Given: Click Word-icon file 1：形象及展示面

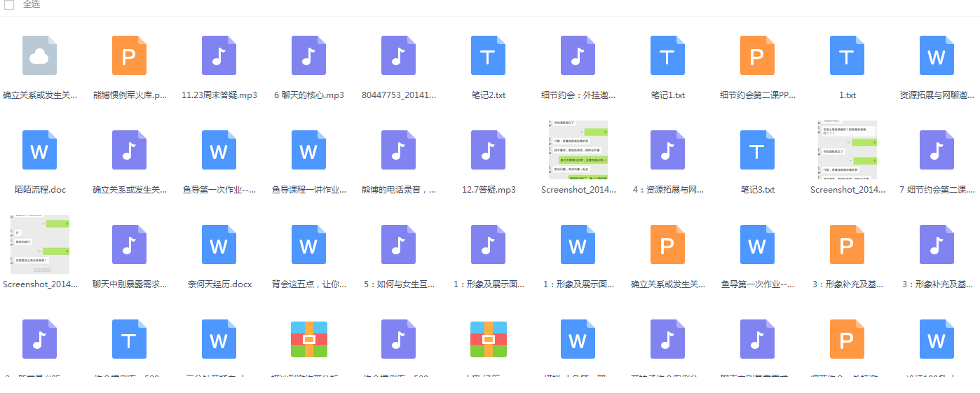Looking at the screenshot, I should pyautogui.click(x=578, y=244).
